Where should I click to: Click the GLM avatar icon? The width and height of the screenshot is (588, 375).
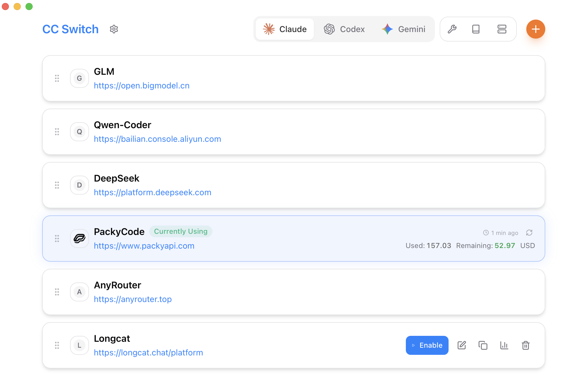coord(80,78)
